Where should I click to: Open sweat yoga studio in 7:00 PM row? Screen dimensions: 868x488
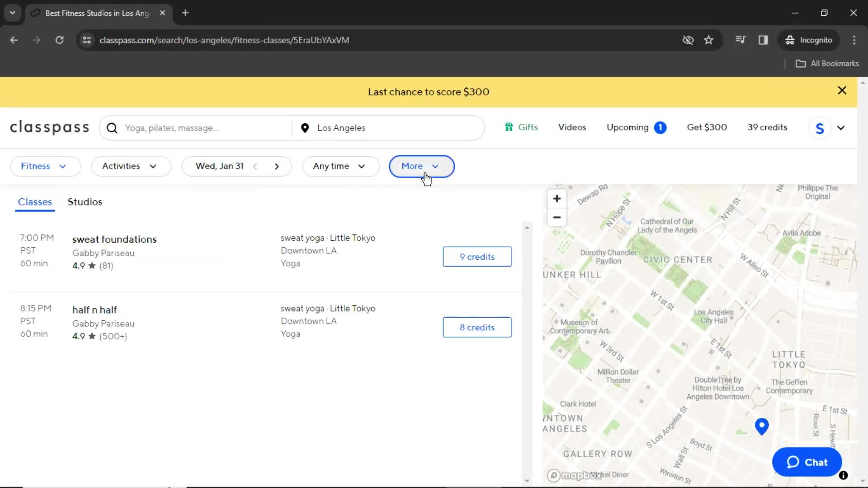click(328, 238)
